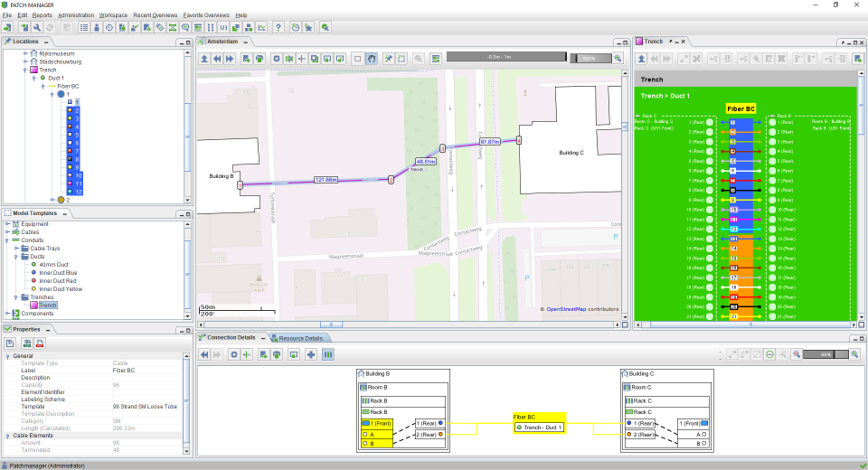Click the wrench settings icon in main toolbar
Screen dimensions: 868x470
(37, 28)
